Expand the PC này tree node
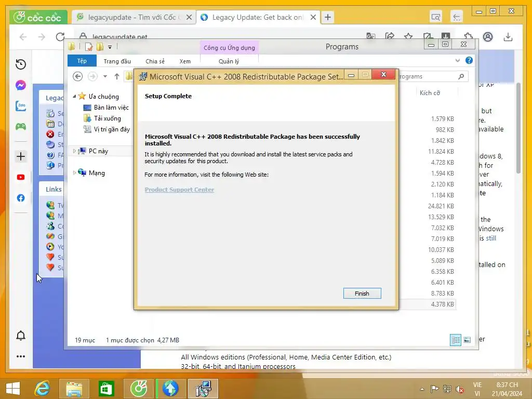The height and width of the screenshot is (399, 532). pos(74,151)
